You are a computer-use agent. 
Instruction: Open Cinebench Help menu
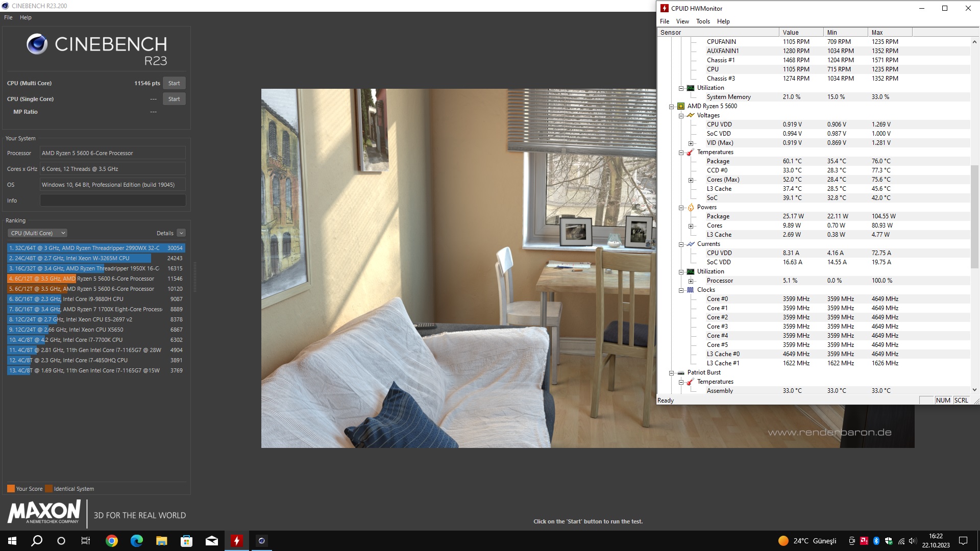(26, 17)
